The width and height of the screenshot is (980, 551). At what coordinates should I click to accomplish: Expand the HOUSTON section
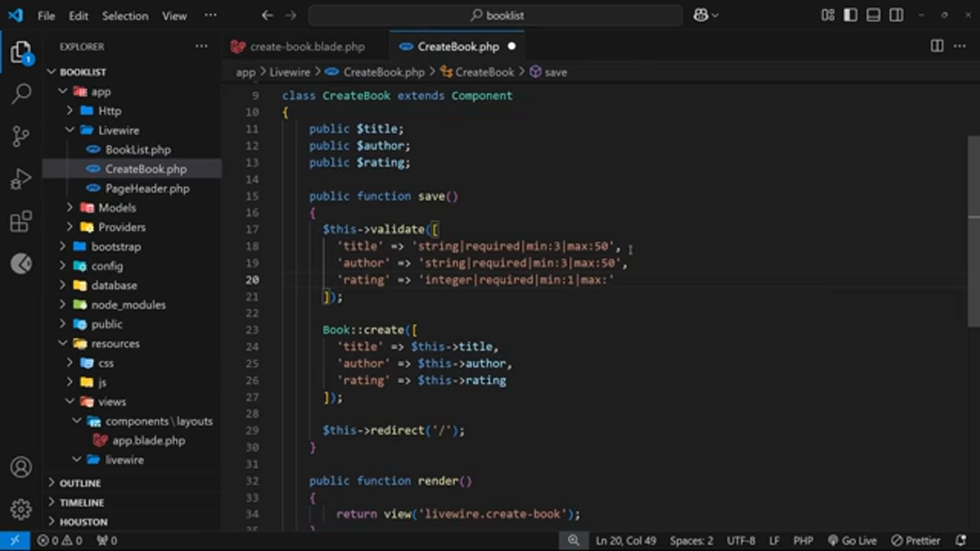83,522
